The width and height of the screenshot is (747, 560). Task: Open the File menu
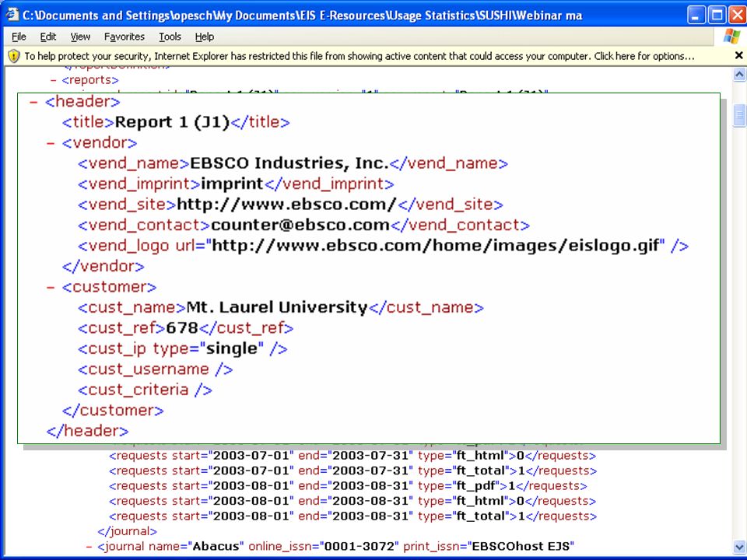pyautogui.click(x=19, y=37)
